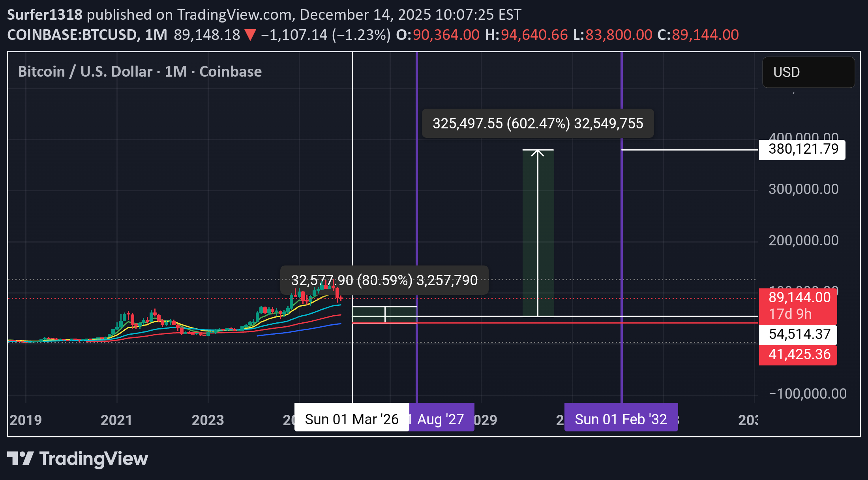Screen dimensions: 868x480
Task: Toggle the 380,121.79 price level label
Action: tap(801, 149)
